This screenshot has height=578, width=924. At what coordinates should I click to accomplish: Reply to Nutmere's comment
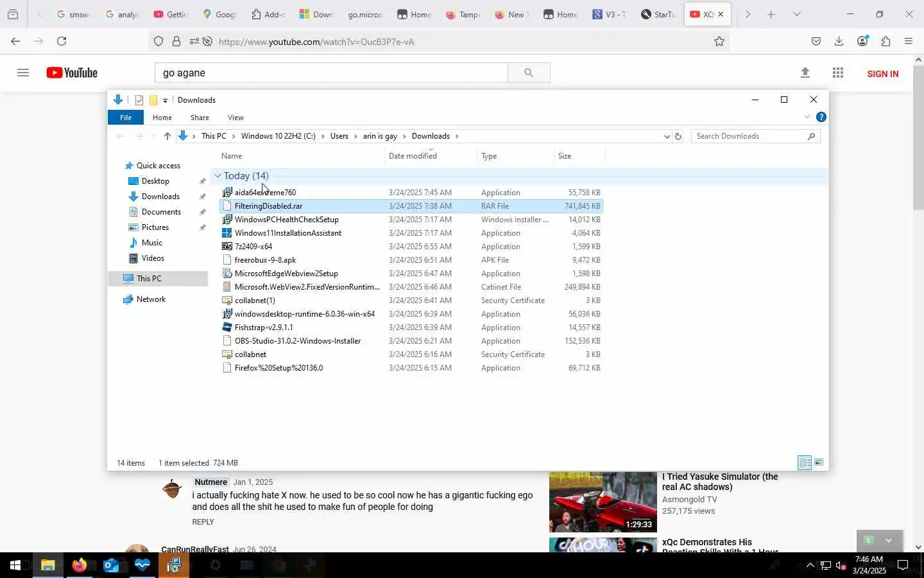point(203,522)
